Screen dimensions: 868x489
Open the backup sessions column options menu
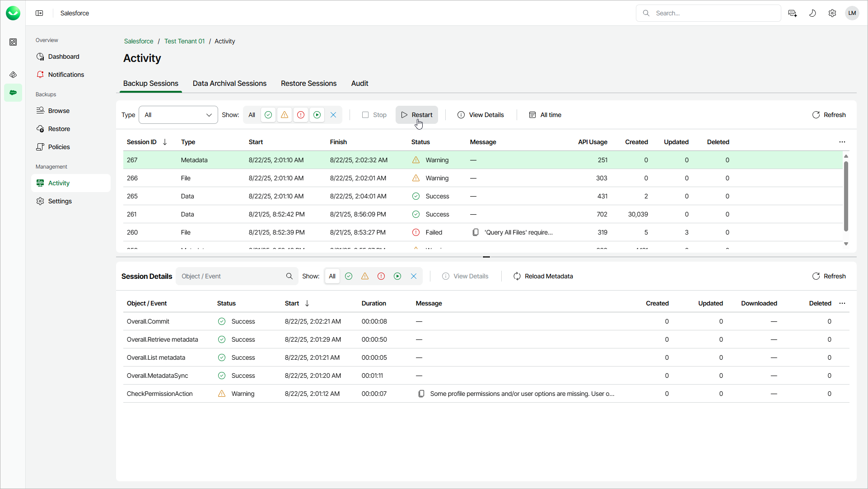842,142
